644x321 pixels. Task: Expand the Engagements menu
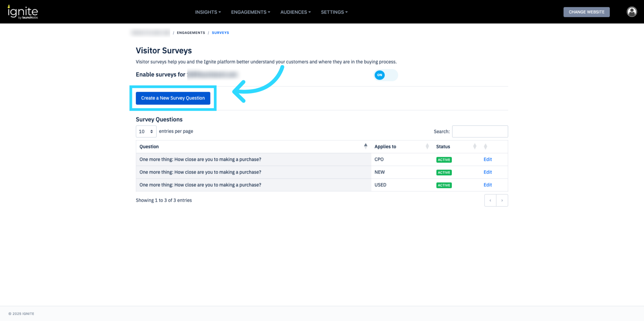point(250,12)
